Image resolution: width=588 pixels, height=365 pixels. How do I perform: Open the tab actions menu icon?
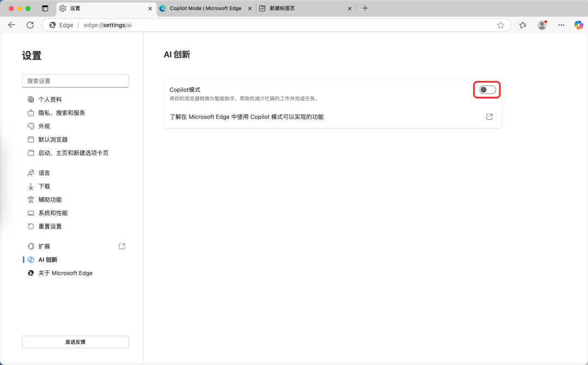coord(45,8)
